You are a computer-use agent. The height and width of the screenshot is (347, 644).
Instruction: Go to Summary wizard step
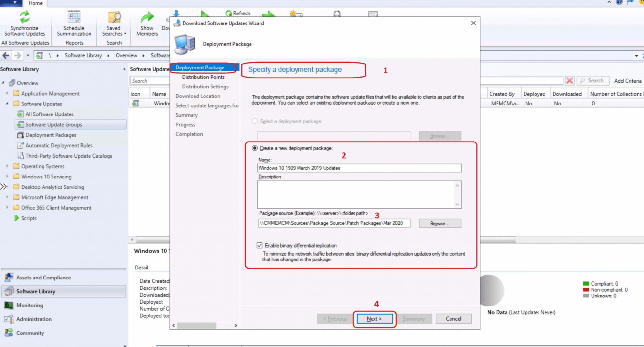186,115
